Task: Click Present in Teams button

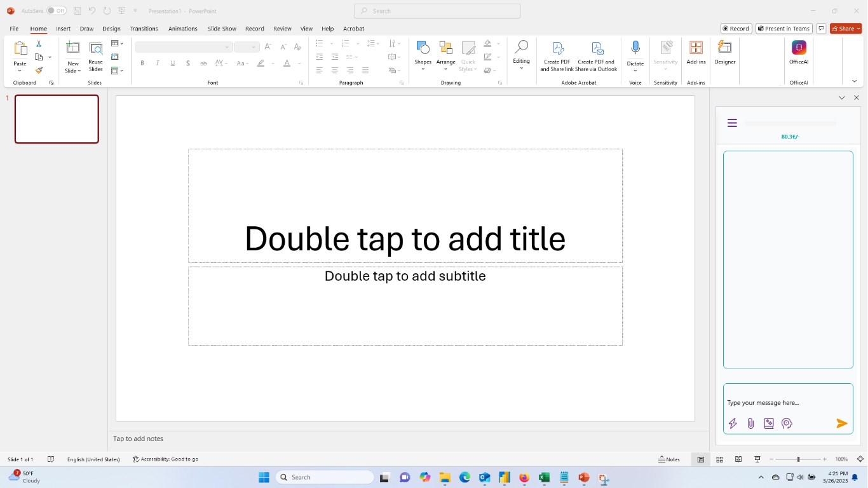Action: pos(784,29)
